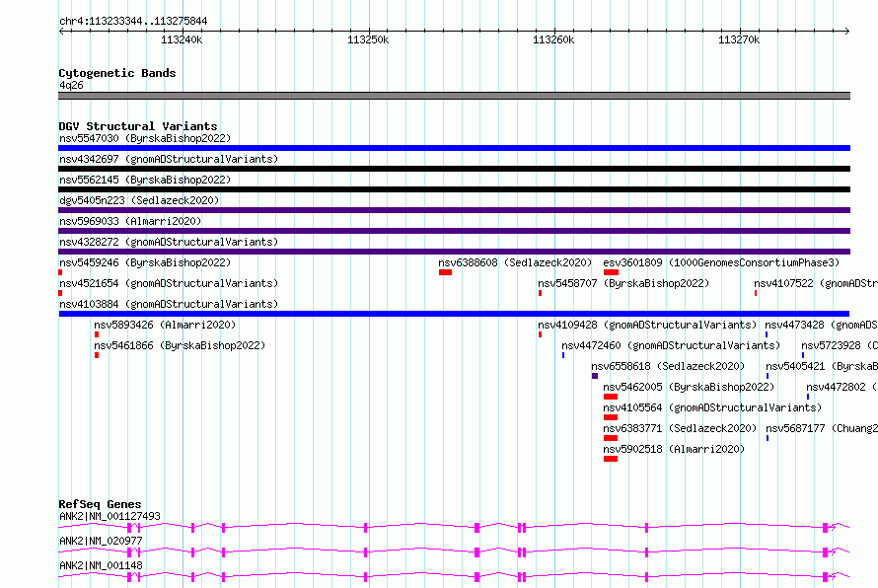Open esv3601809 1000GenomesConsortiumPhase3 label

(x=721, y=262)
